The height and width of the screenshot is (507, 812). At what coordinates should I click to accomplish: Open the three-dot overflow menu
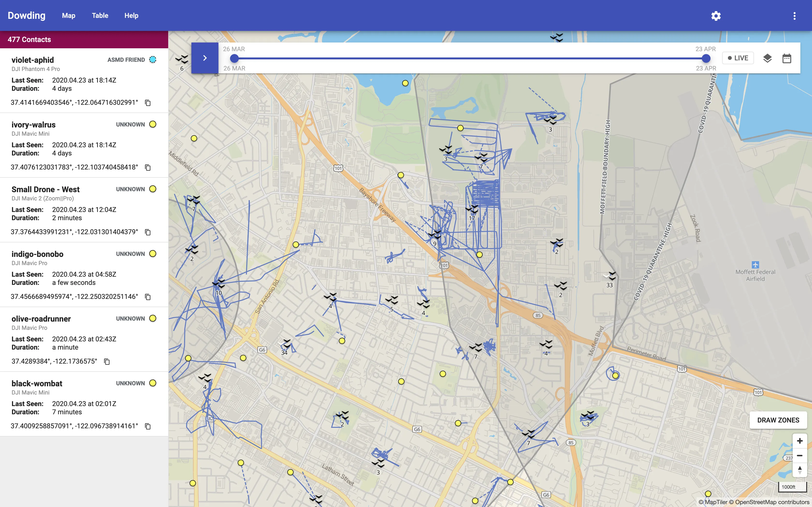(794, 16)
